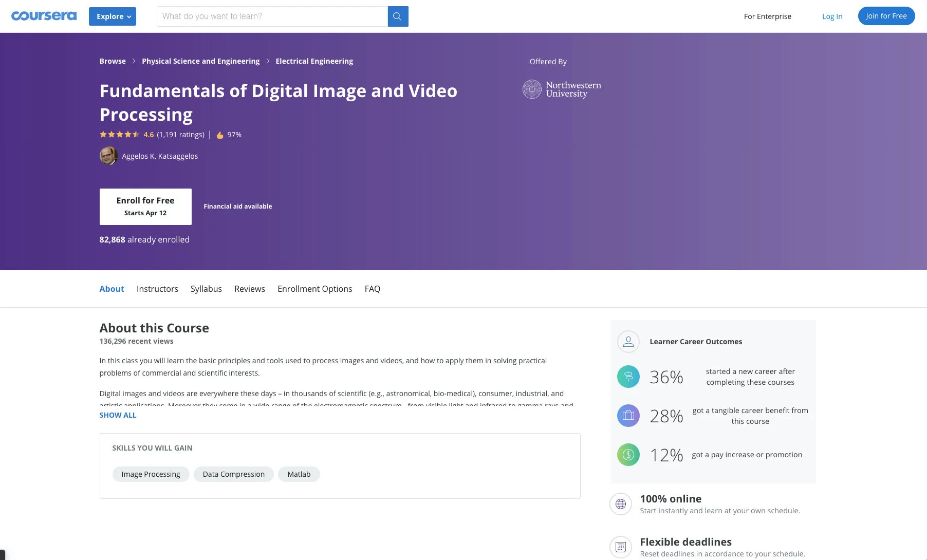Click the magnifier search button
This screenshot has width=927, height=560.
pyautogui.click(x=398, y=16)
